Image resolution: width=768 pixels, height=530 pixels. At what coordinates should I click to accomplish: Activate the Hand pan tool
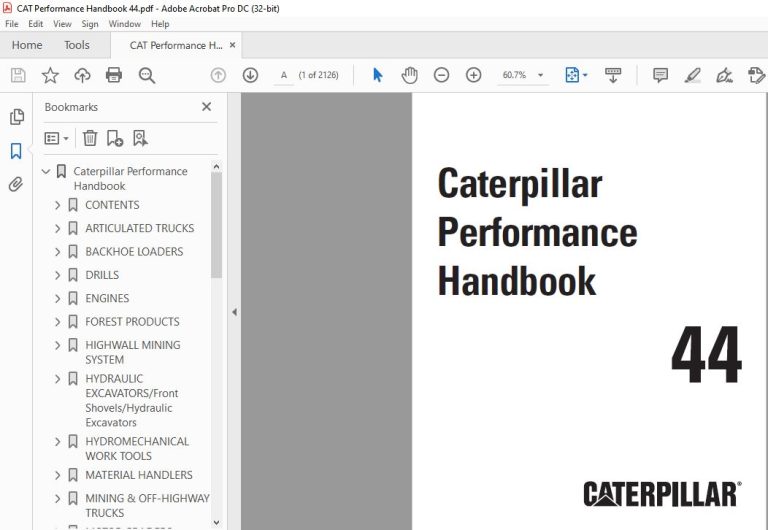coord(409,75)
